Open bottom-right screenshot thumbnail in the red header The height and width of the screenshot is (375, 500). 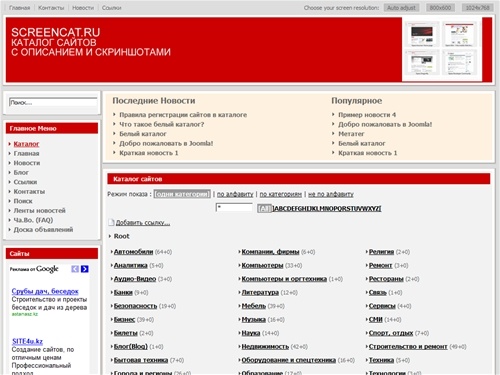(x=459, y=63)
